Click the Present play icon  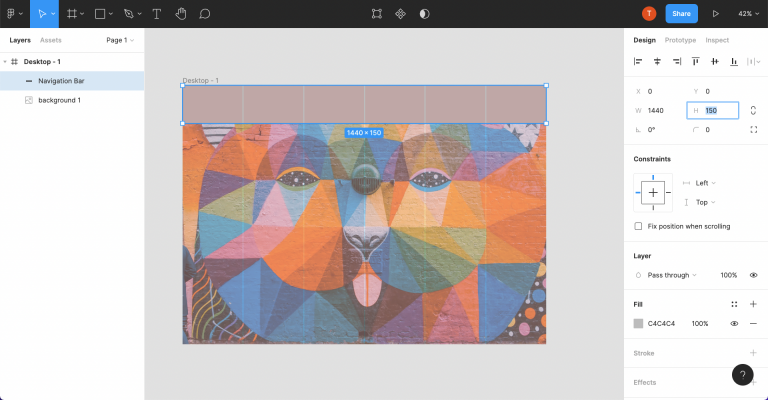715,14
